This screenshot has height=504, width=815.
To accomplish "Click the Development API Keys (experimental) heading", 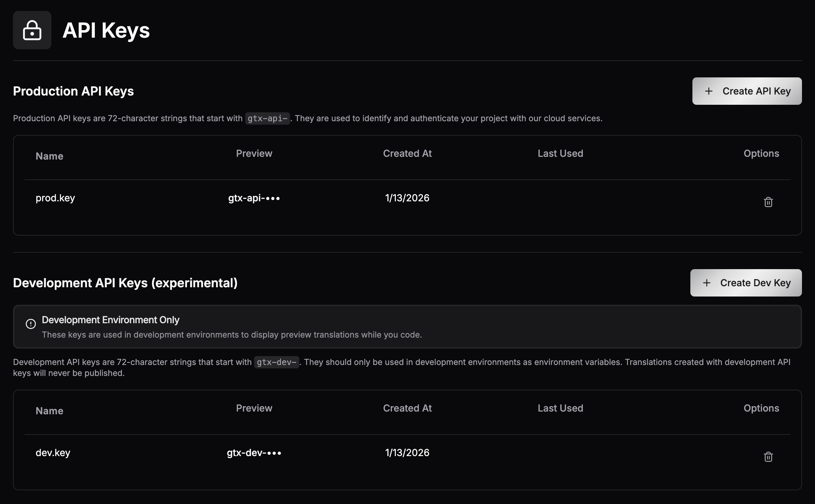I will pos(125,283).
